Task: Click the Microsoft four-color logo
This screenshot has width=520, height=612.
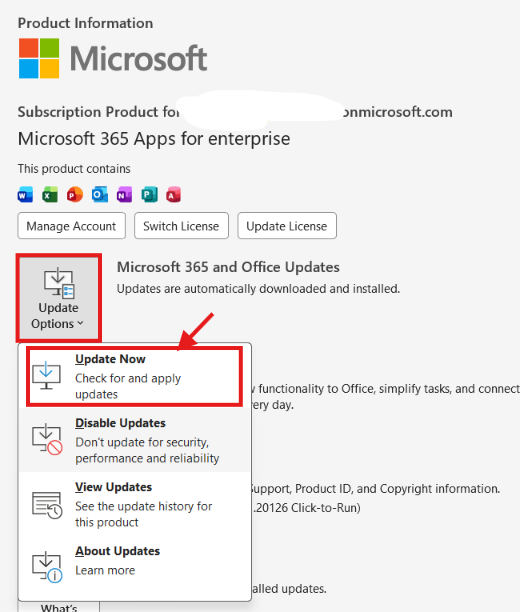Action: click(39, 58)
